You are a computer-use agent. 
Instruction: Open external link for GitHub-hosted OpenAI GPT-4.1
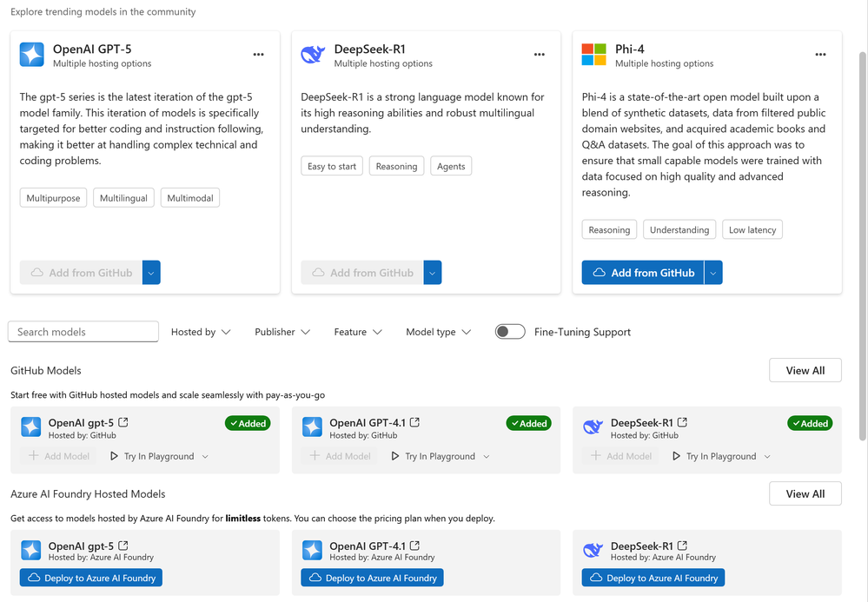pos(414,422)
